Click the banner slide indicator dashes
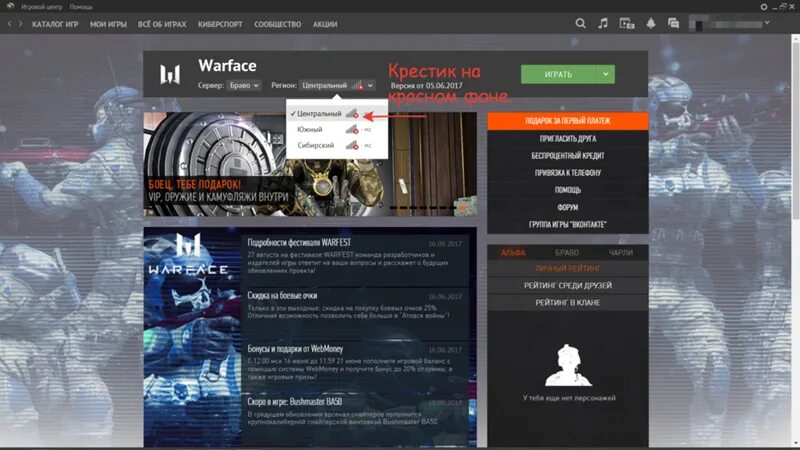The image size is (800, 450). coord(428,208)
